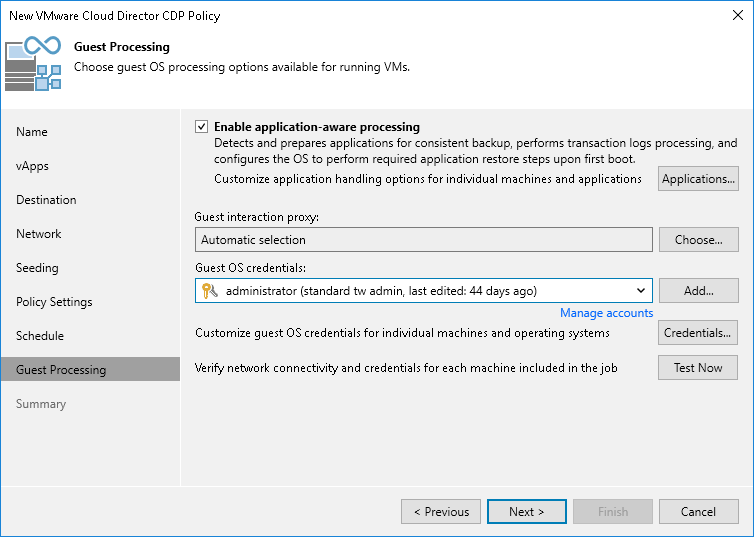Click 'Customize application handling options' text
This screenshot has height=537, width=754.
(x=428, y=179)
